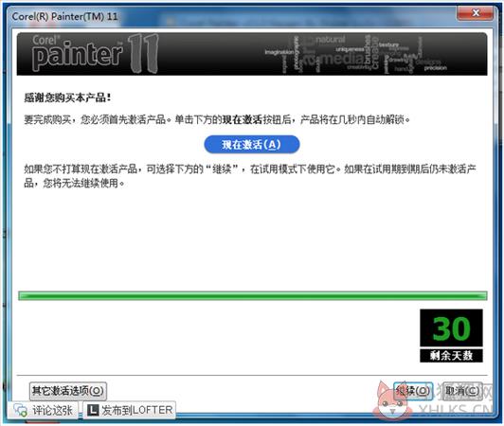Viewport: 504px width, 426px height.
Task: Click the 现在激活(A) activate now button
Action: click(x=252, y=145)
